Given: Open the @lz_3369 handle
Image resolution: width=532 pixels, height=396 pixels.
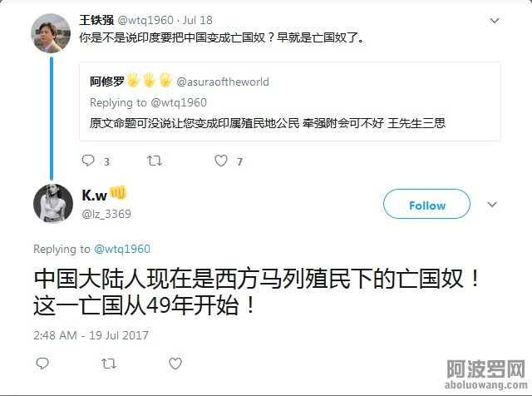Looking at the screenshot, I should (x=106, y=214).
